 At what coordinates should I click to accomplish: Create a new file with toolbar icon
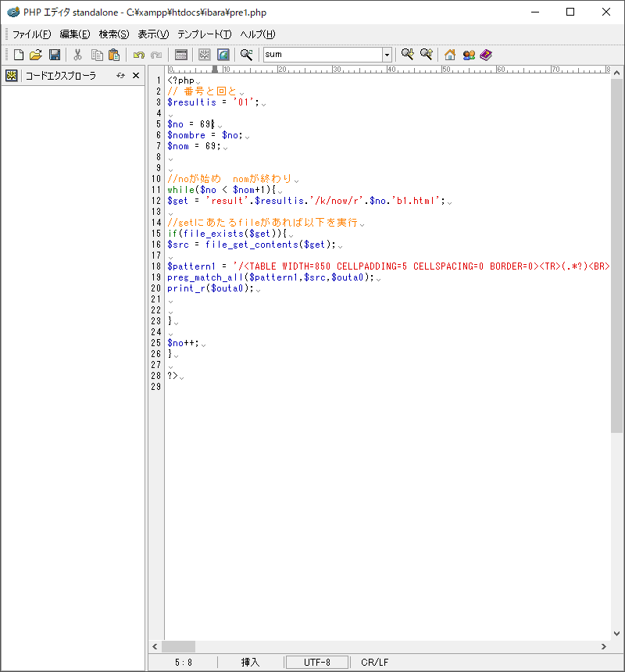(19, 55)
